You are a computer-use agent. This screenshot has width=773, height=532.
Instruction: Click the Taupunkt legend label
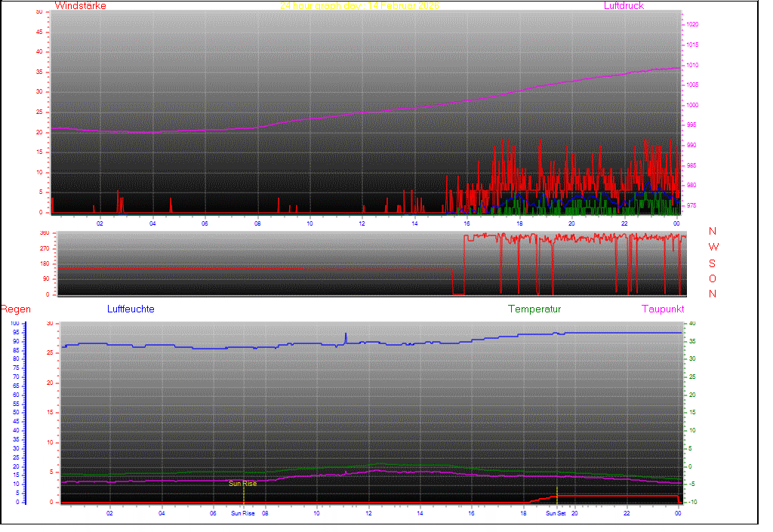tap(663, 309)
